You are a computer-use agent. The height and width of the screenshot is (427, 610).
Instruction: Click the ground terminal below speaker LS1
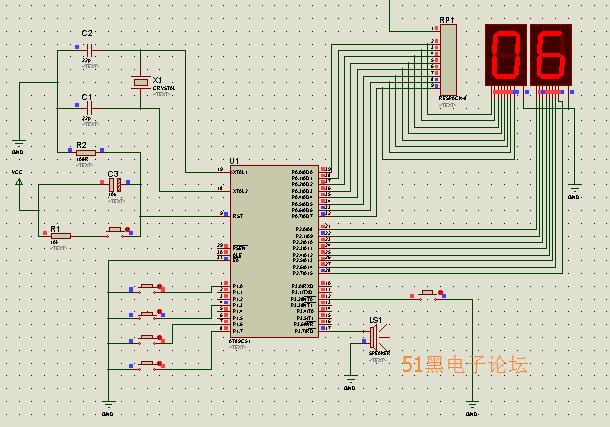[351, 379]
